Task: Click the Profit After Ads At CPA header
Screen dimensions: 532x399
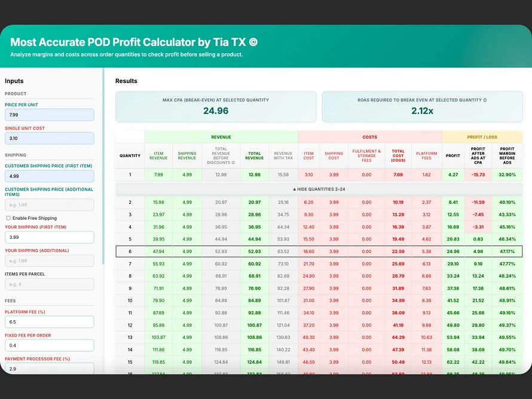Action: tap(478, 156)
